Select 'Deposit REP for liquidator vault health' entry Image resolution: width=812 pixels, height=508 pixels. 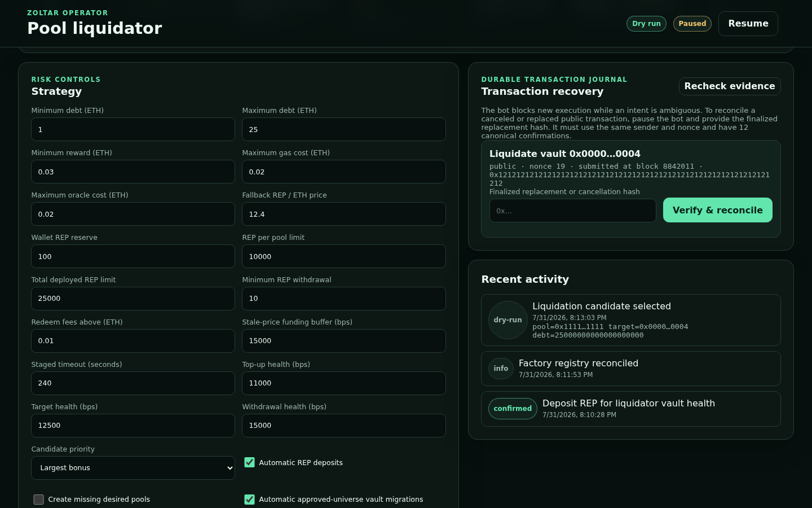point(631,409)
